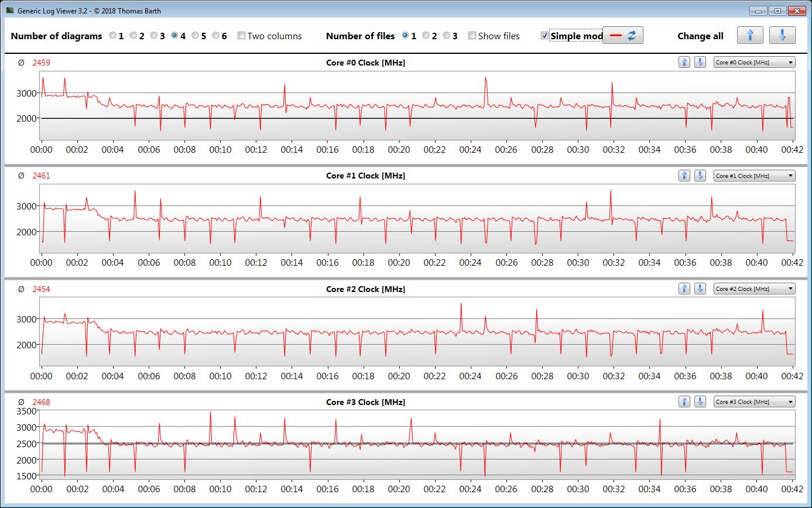Screen dimensions: 812x508
Task: Click the Change all up arrow button
Action: [750, 35]
